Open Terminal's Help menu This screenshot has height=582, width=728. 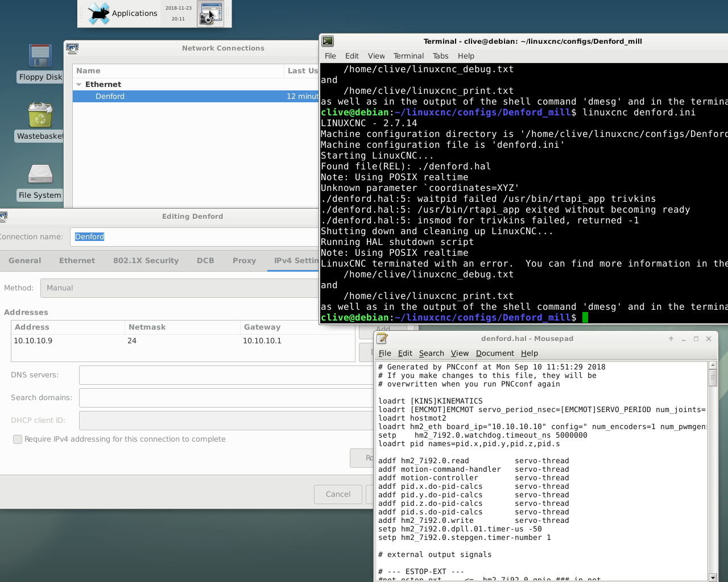point(466,56)
